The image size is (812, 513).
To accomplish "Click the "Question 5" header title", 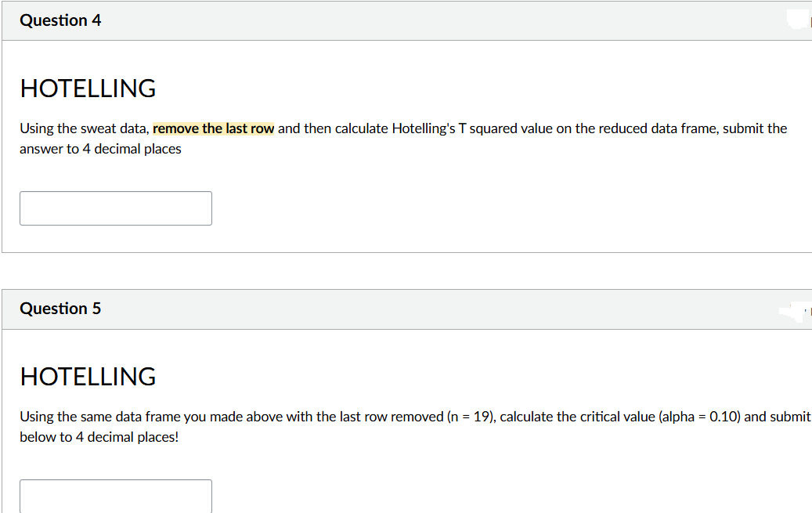I will click(60, 309).
